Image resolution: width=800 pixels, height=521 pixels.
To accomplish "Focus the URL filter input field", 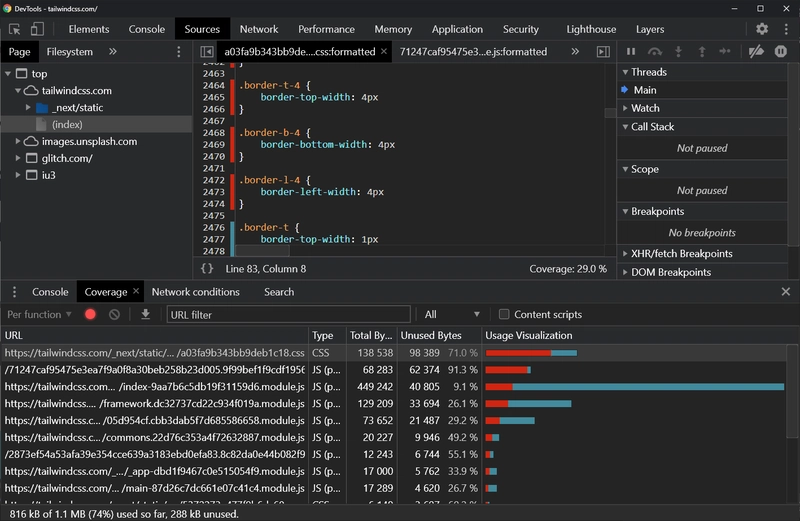I will (288, 315).
